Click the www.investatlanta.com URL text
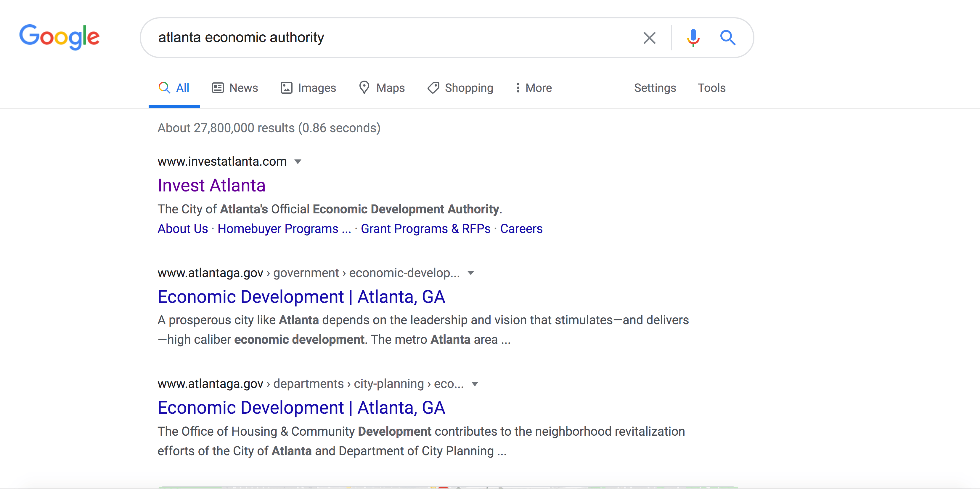Image resolution: width=980 pixels, height=489 pixels. click(222, 162)
